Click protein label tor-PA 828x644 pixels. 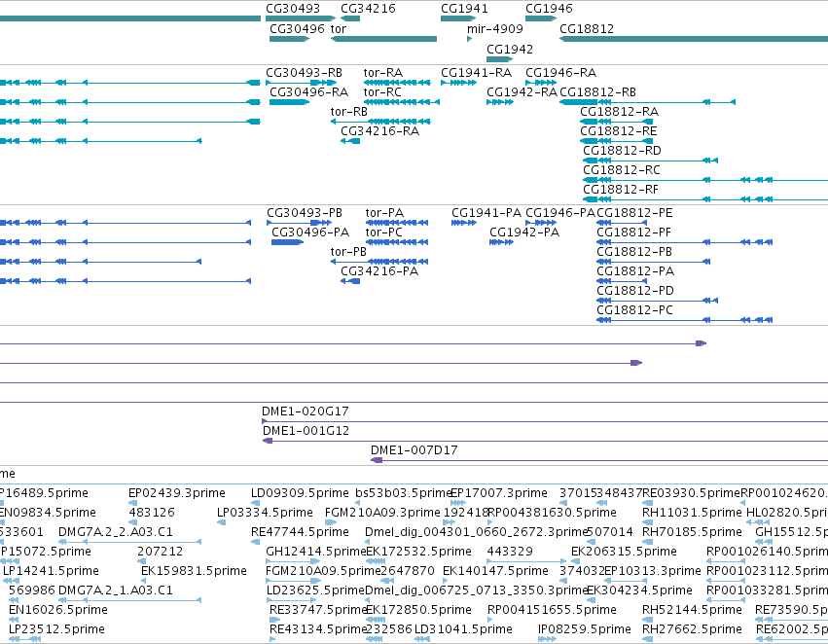pos(384,213)
